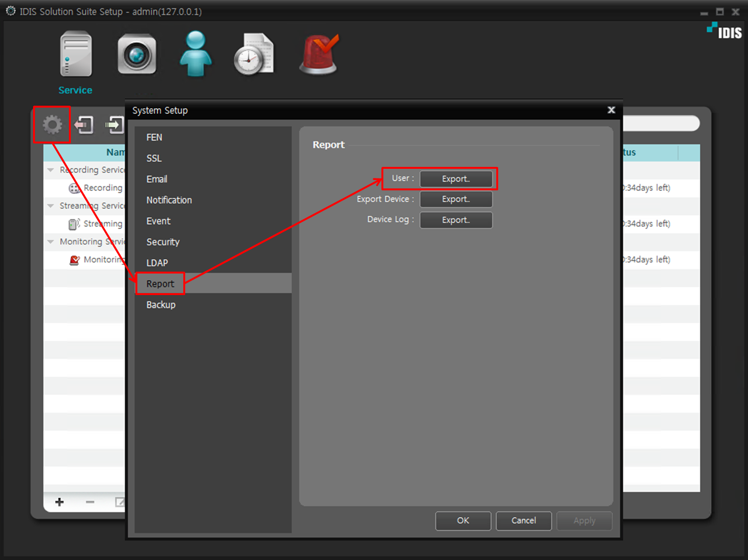
Task: Open Event settings category
Action: point(213,221)
